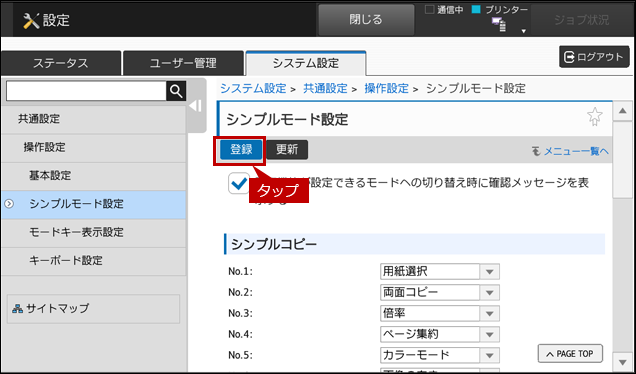Open the No.1 用紙選択 dropdown
Viewport: 636px width, 374px height.
(440, 272)
